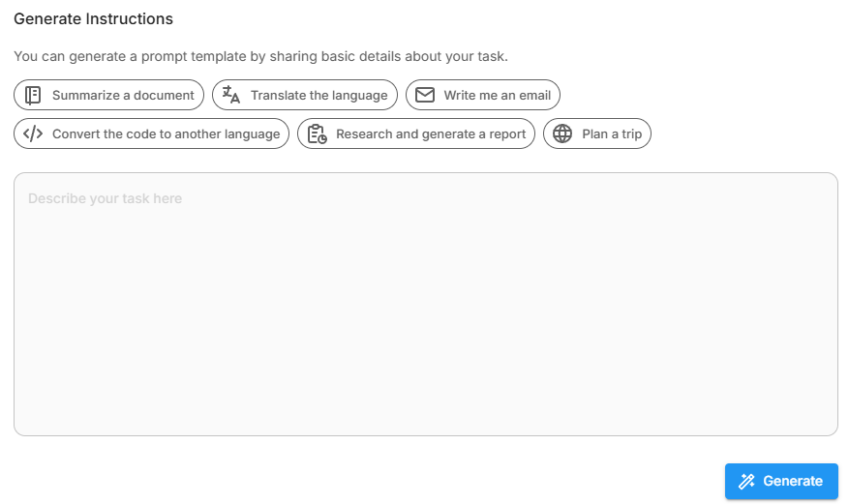Click the center of the task description box

point(425,304)
